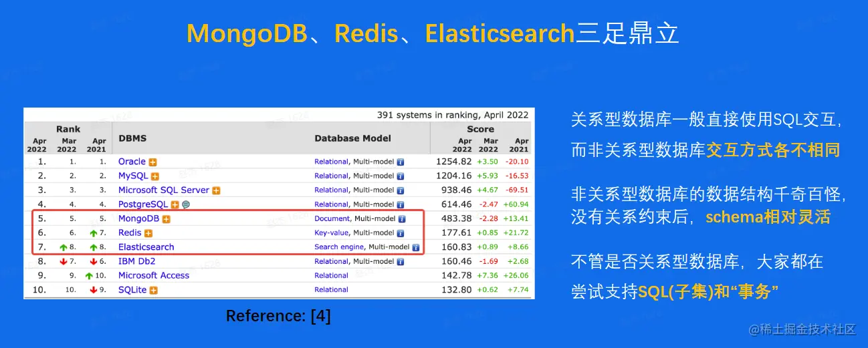Click the orange plus icon next to PostgreSQL
The image size is (868, 348).
[x=175, y=204]
